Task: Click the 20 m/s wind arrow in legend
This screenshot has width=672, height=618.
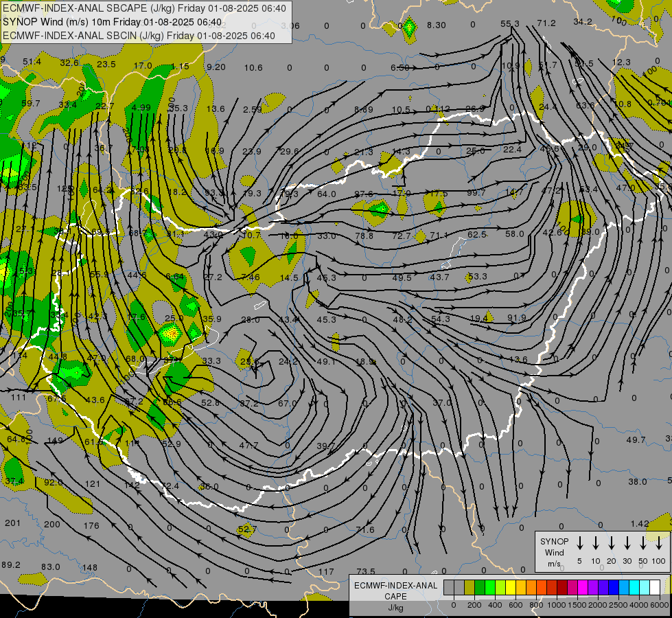Action: 611,542
